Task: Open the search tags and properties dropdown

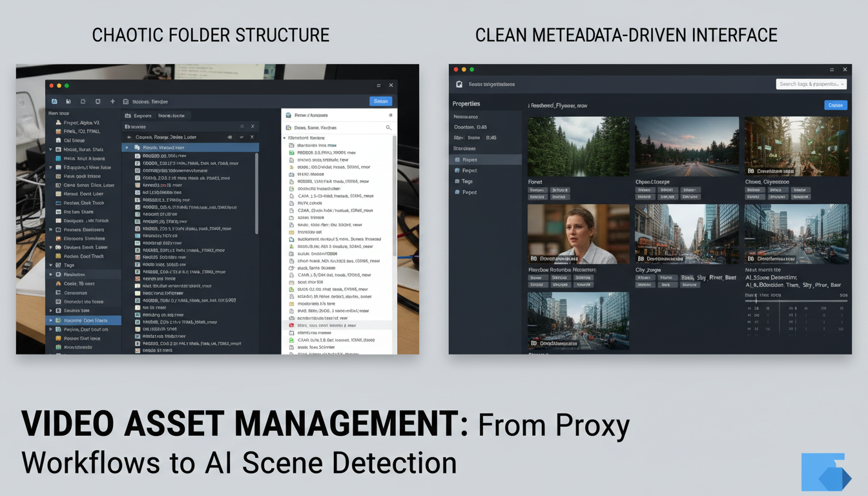Action: click(812, 84)
